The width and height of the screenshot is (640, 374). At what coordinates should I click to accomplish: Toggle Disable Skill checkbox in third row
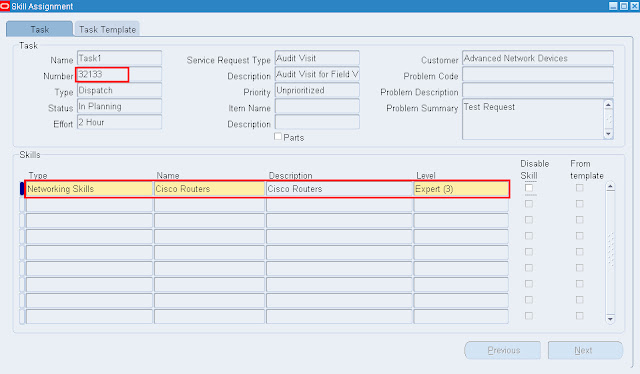(529, 220)
